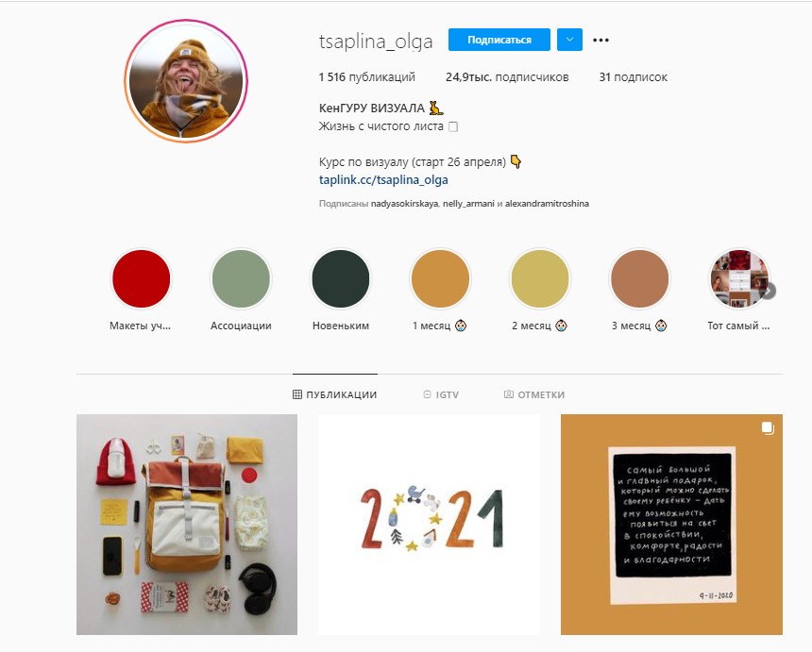812x652 pixels.
Task: Open the Тот самый highlight with photo collage
Action: [x=738, y=279]
